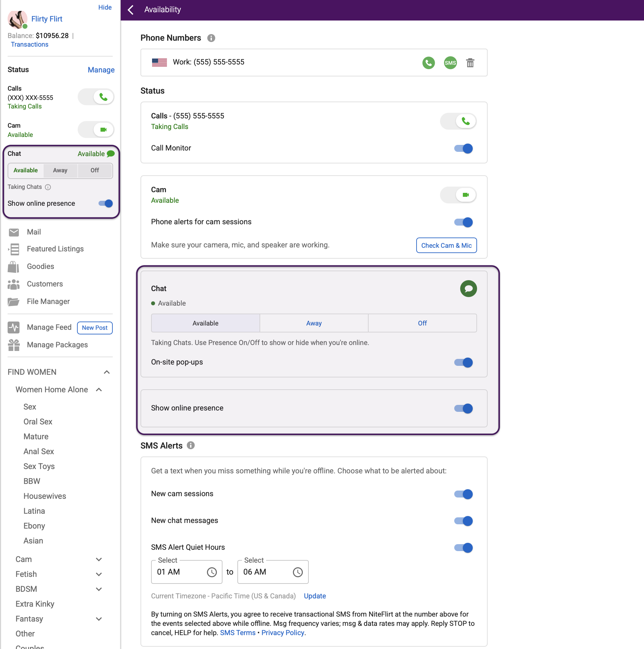The image size is (644, 649).
Task: Select Off in the main Chat card
Action: coord(423,323)
